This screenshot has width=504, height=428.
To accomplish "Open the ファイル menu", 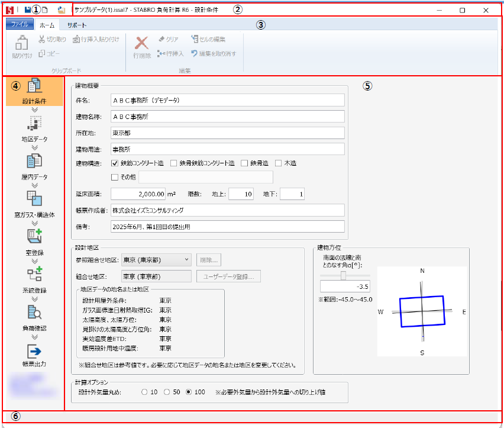I will 19,25.
